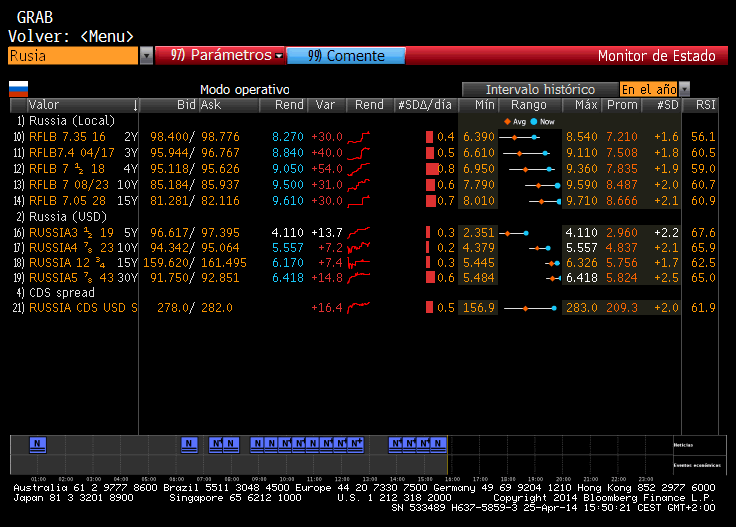Click the red SD bar for RUSSIA CDS USD

pyautogui.click(x=429, y=308)
